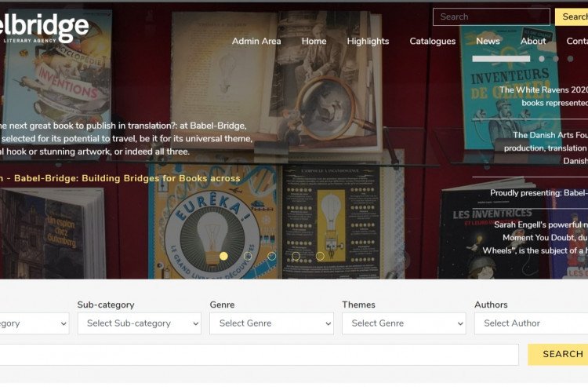The height and width of the screenshot is (387, 588).
Task: Select the fifth hero carousel dot
Action: pyautogui.click(x=320, y=256)
